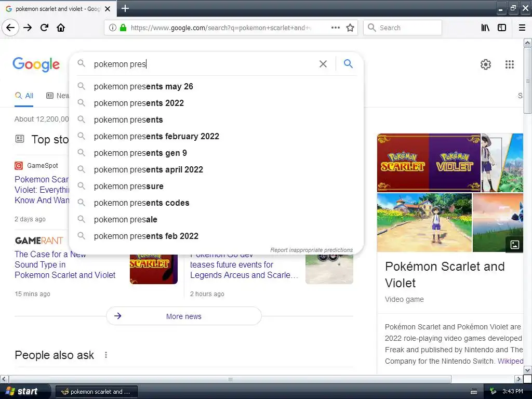Screen dimensions: 532x399
Task: Open the Google apps grid
Action: click(x=509, y=64)
